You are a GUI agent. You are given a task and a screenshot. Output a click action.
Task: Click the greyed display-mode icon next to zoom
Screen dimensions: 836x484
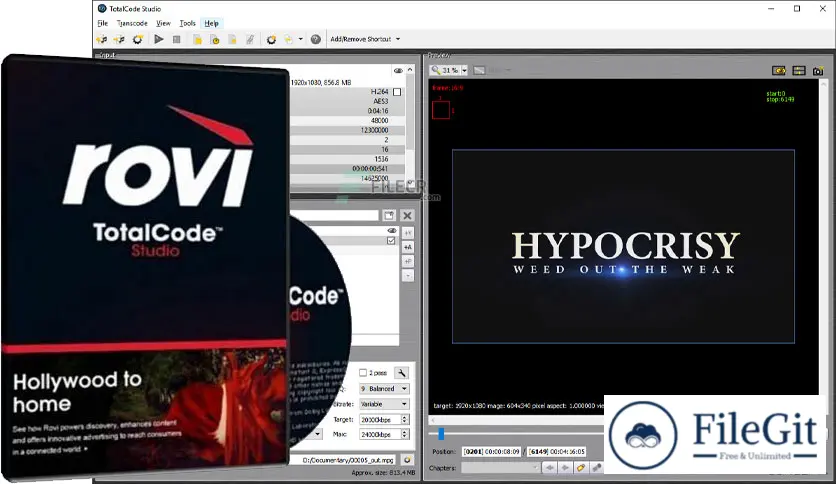pyautogui.click(x=479, y=70)
